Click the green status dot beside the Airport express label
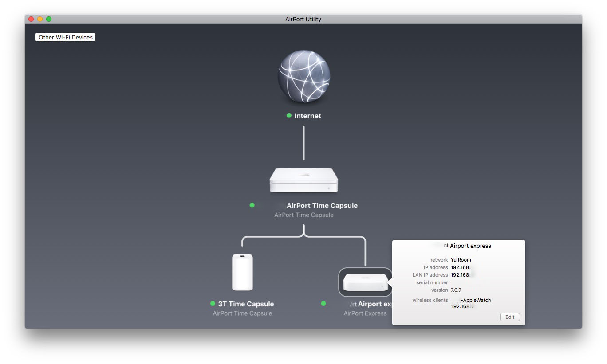Screen dimensions: 607x364 pos(323,304)
